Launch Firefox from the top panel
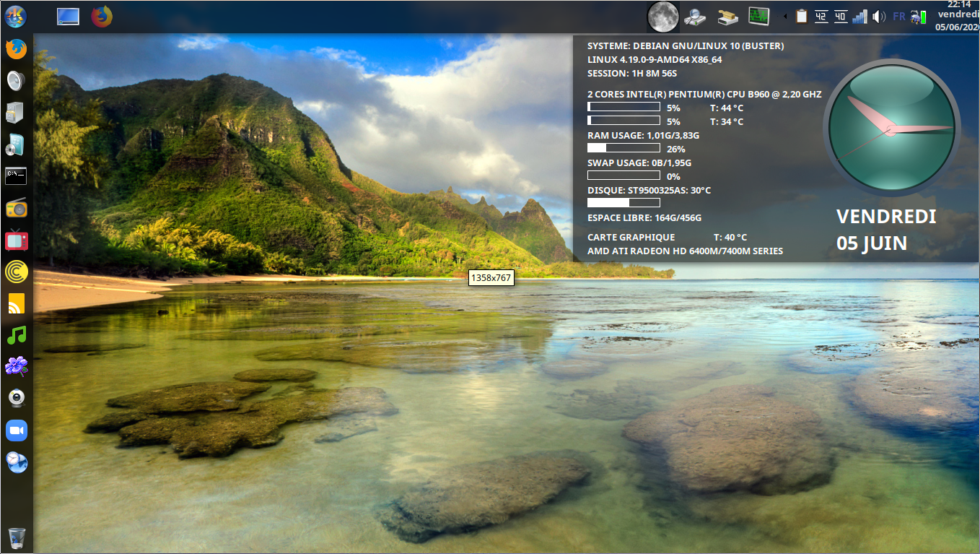This screenshot has height=554, width=980. click(x=102, y=16)
